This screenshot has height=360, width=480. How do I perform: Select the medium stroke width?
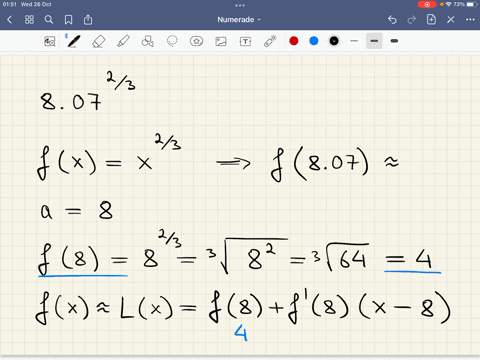[x=374, y=41]
